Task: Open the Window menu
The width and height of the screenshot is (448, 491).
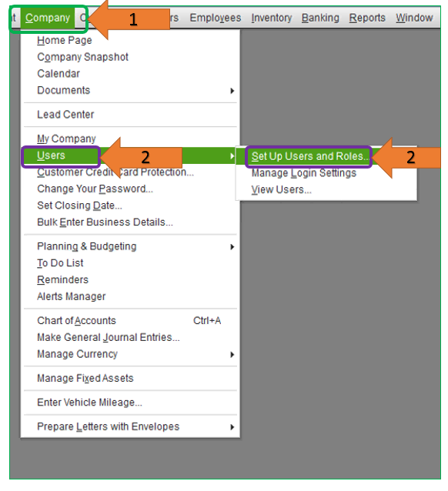Action: [x=414, y=18]
